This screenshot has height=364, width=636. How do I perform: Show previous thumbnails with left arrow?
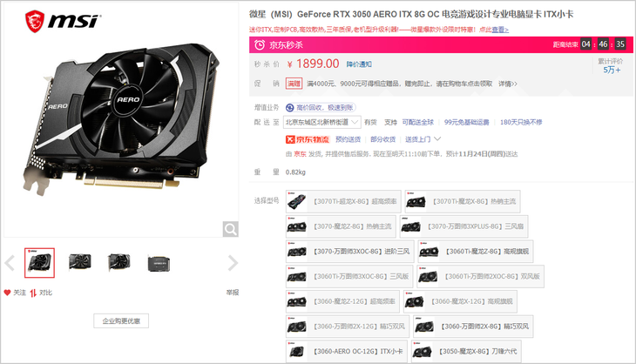click(x=10, y=263)
